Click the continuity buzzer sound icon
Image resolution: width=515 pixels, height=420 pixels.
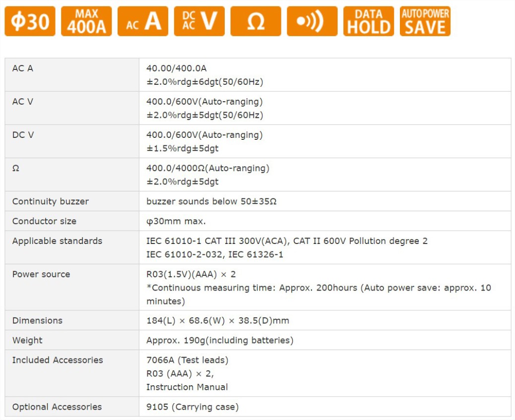pyautogui.click(x=312, y=21)
